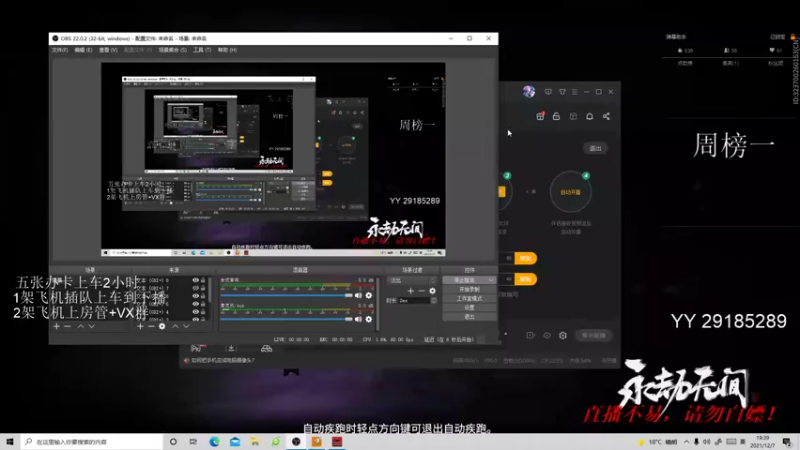800x450 pixels.
Task: Open the gear settings in YY bottom bar
Action: pyautogui.click(x=563, y=335)
